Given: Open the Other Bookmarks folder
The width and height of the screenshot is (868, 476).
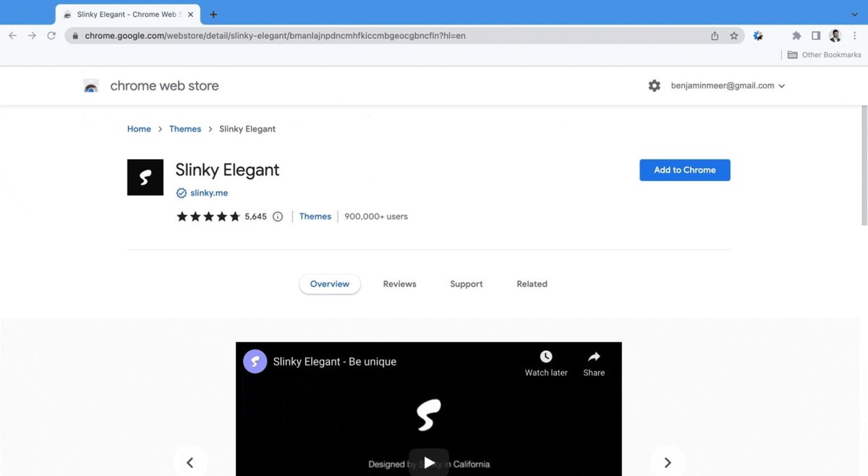Looking at the screenshot, I should pyautogui.click(x=824, y=55).
